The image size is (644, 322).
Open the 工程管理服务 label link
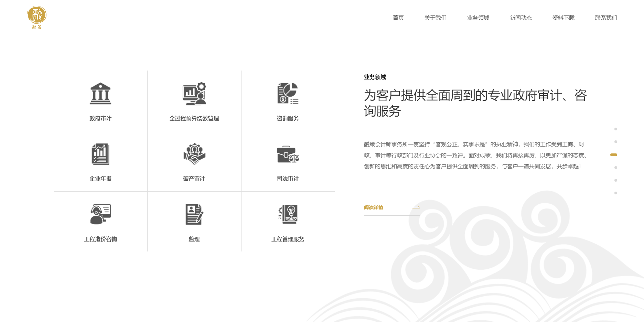coord(288,239)
